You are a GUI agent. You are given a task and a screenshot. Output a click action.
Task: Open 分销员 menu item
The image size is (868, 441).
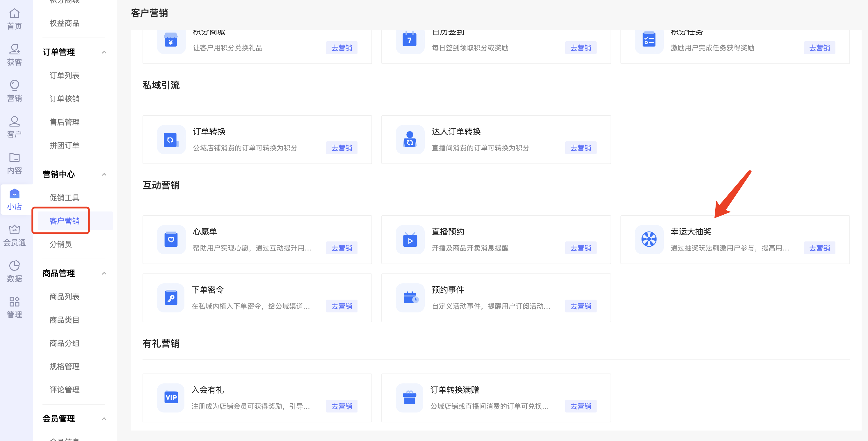pos(61,244)
